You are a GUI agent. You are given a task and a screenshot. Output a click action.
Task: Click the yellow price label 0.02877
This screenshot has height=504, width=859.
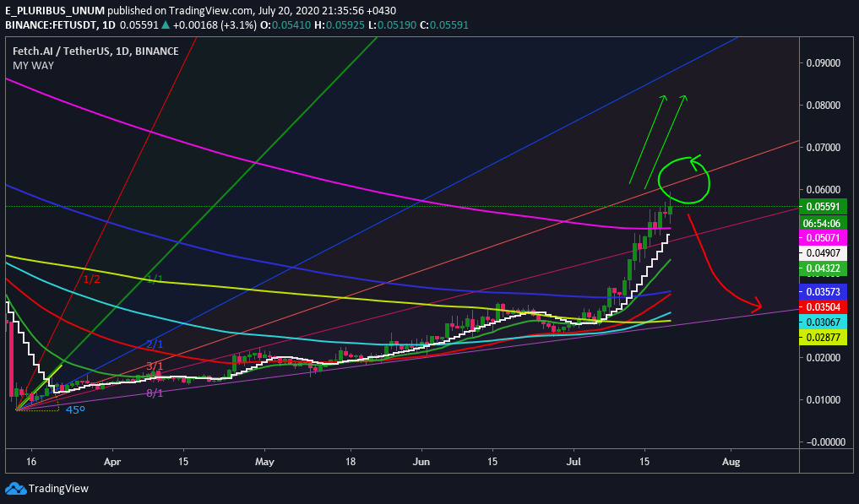pos(824,337)
